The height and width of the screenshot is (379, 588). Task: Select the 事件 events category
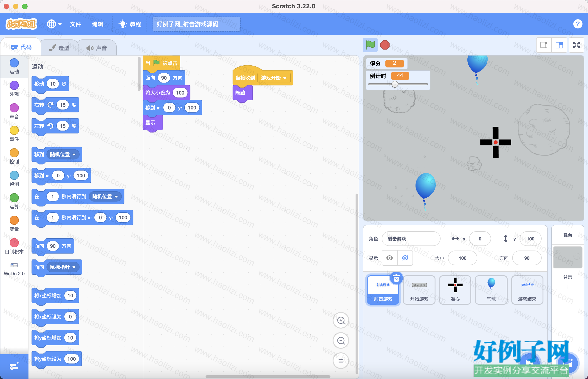click(x=14, y=134)
